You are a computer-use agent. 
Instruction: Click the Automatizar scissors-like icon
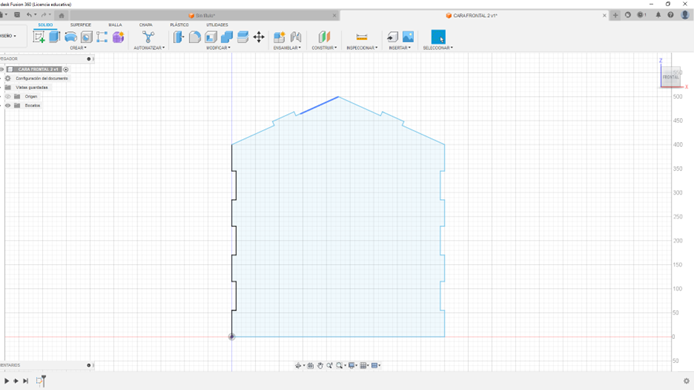pos(148,37)
